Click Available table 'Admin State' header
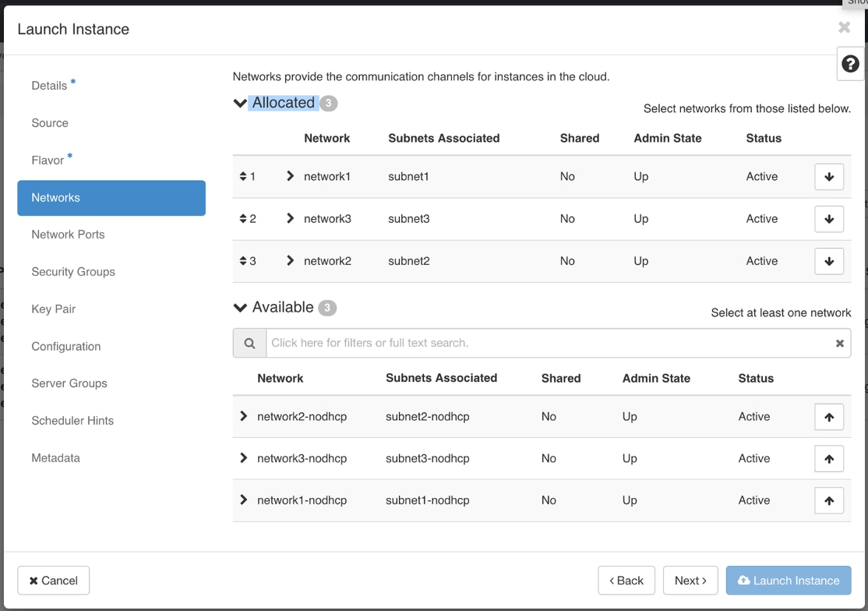Screen dimensions: 868x611 [656, 379]
